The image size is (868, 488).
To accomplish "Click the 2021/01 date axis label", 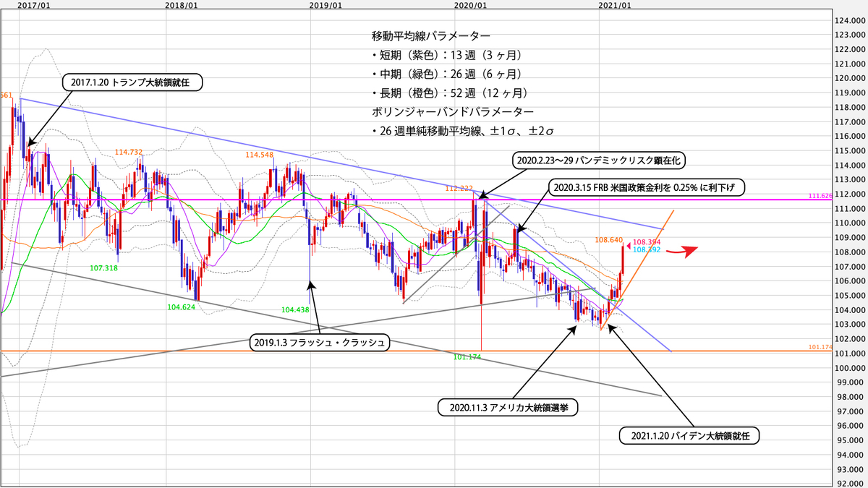I will 616,5.
